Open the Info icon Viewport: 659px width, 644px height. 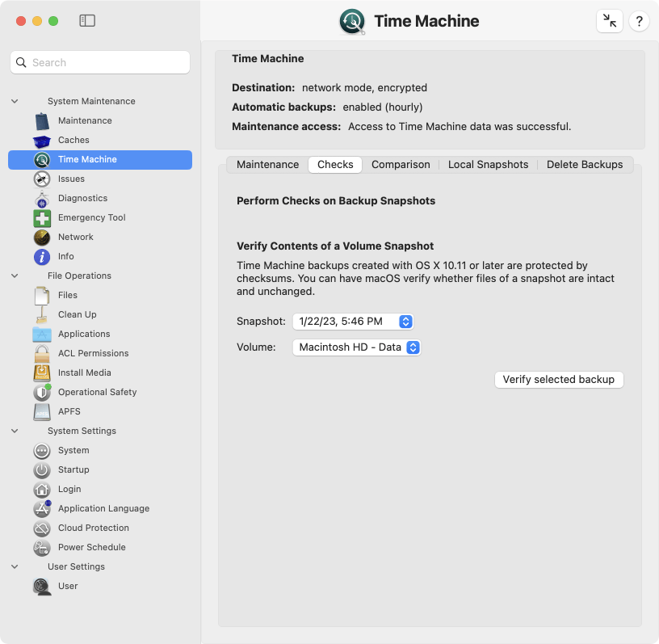coord(42,257)
